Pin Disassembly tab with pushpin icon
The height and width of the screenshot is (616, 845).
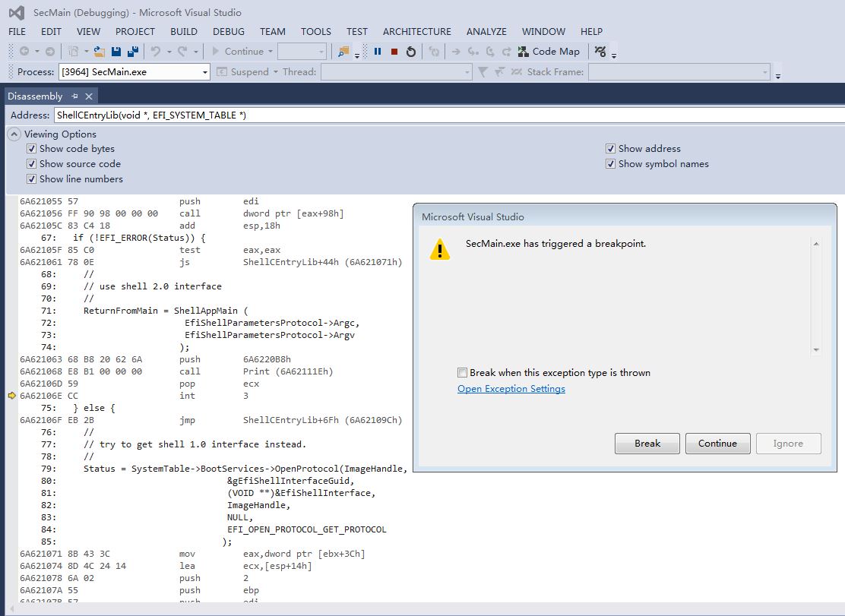coord(75,96)
